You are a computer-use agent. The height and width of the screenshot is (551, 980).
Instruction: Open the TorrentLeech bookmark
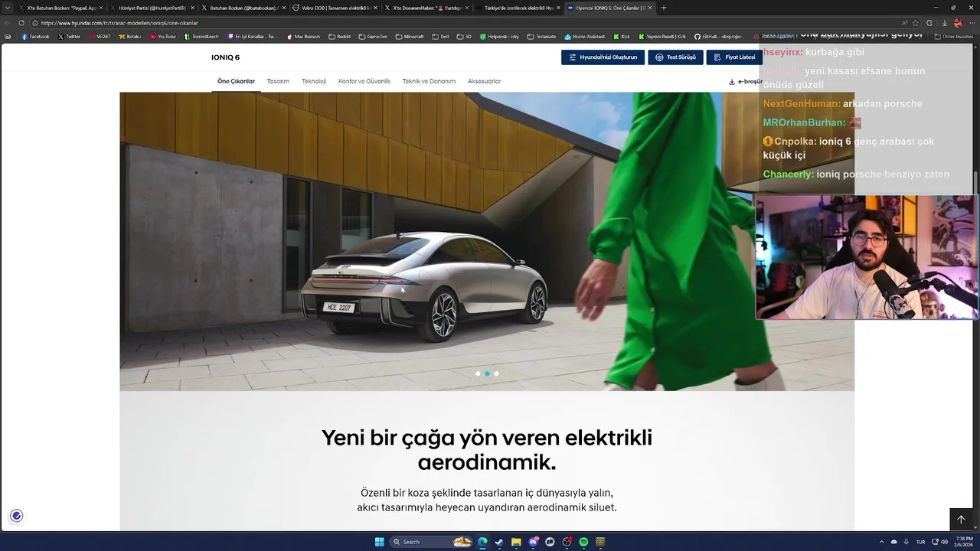[x=201, y=36]
